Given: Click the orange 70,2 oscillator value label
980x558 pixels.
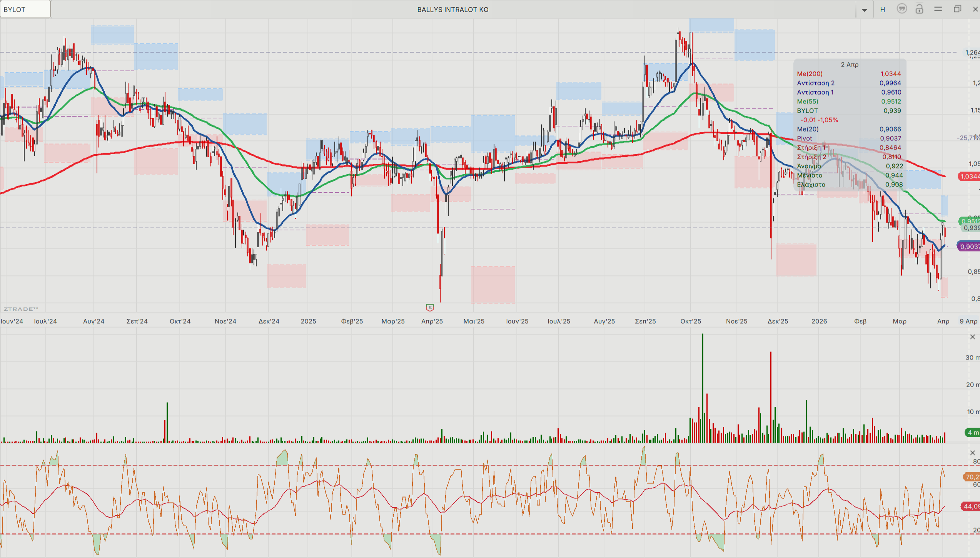Looking at the screenshot, I should [x=971, y=477].
